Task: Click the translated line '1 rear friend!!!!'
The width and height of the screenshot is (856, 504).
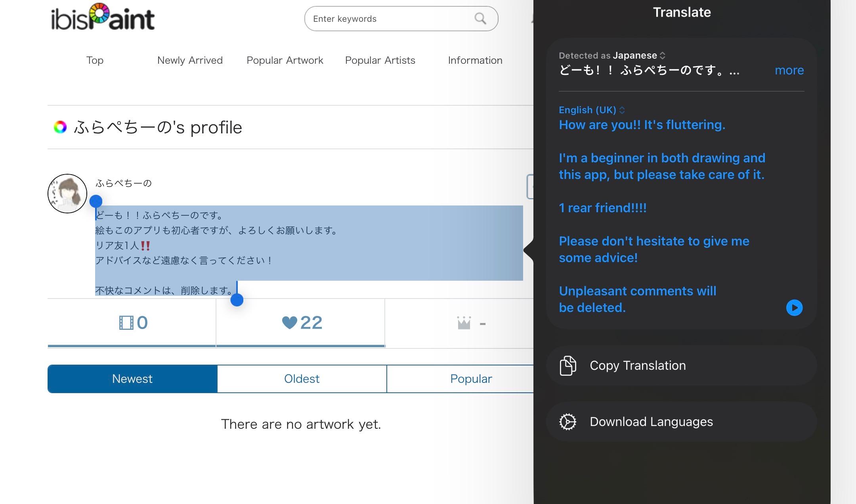Action: (x=603, y=208)
